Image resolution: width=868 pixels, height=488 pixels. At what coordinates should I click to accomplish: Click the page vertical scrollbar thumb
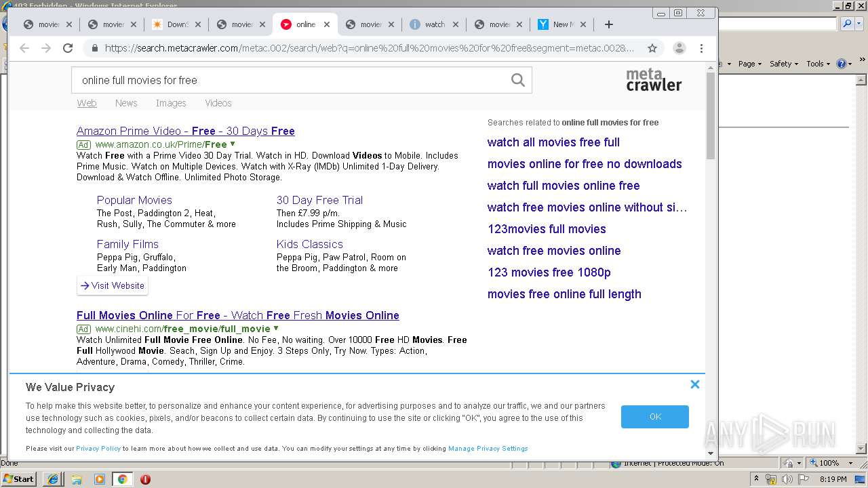(711, 115)
